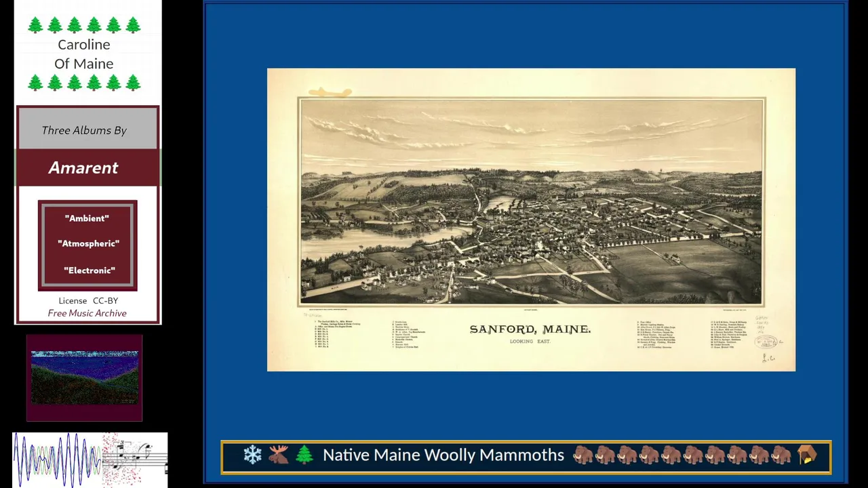
Task: Select the "Ambient" album title
Action: point(87,218)
